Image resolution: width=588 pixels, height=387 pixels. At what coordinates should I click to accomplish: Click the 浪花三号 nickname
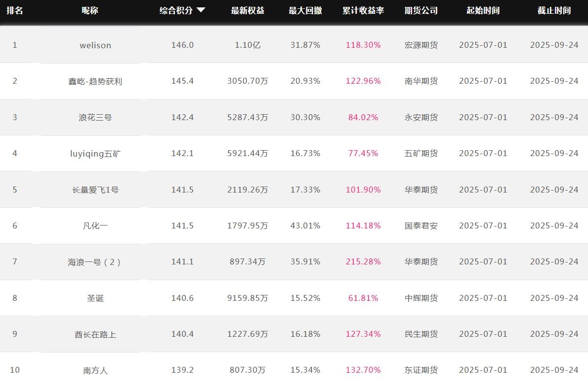click(x=95, y=118)
